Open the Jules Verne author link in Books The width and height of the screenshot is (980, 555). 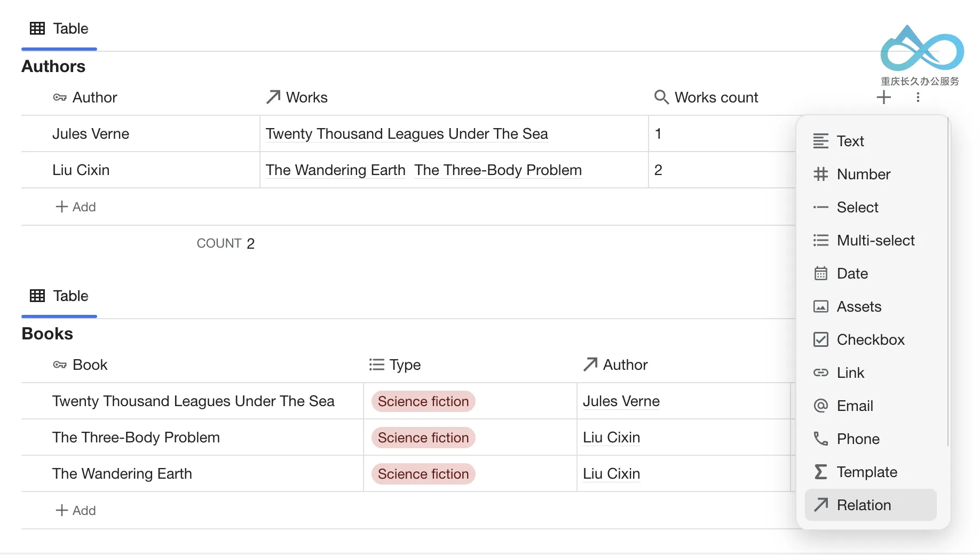621,401
